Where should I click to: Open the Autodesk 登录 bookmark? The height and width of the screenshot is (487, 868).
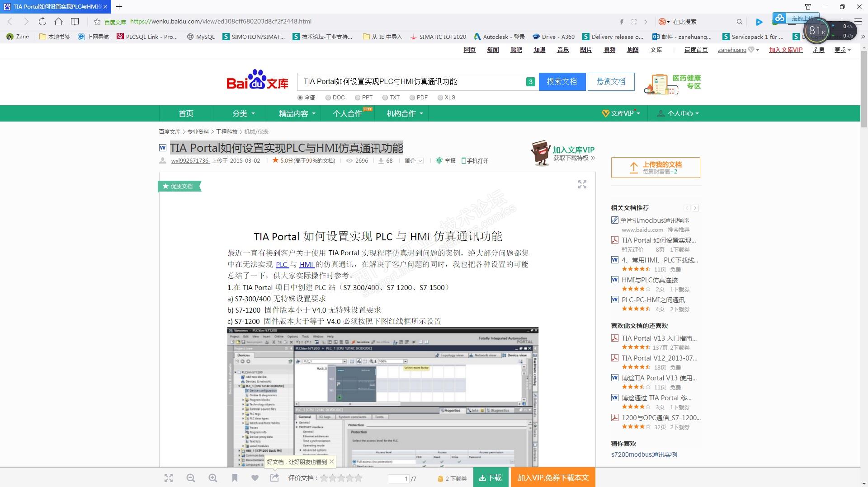click(499, 37)
